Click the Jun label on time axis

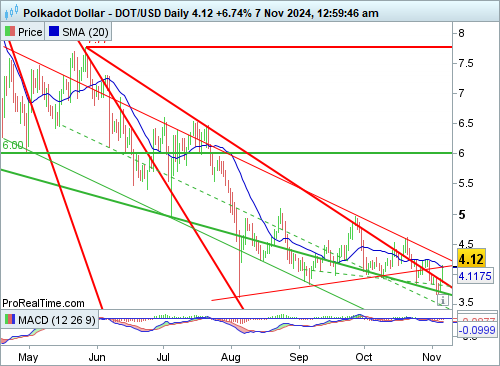97,357
